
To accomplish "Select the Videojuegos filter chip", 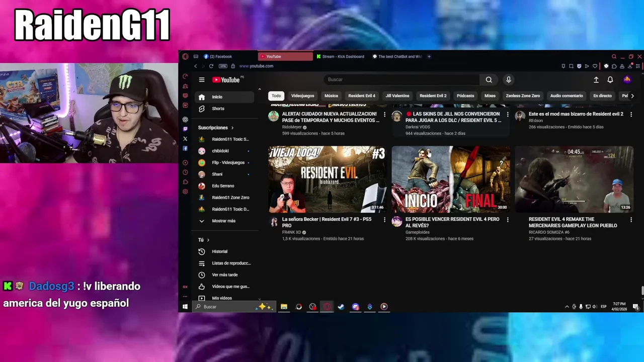I will pyautogui.click(x=302, y=96).
